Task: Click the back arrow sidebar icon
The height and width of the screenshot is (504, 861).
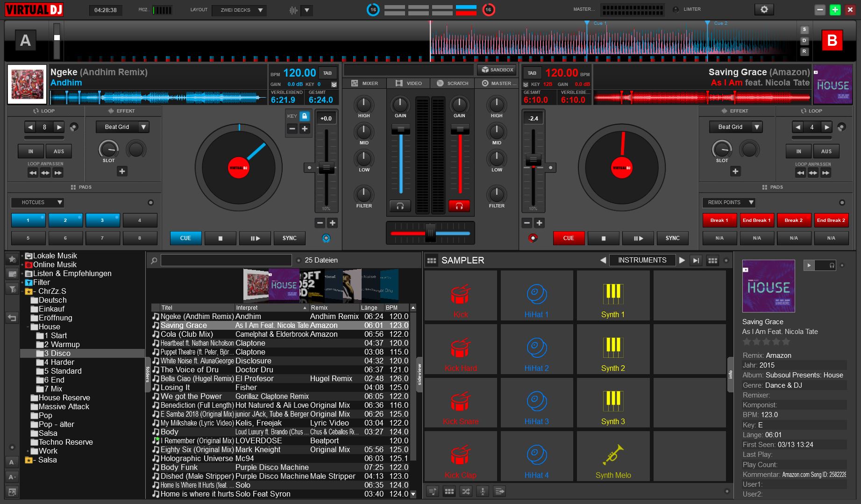Action: point(12,318)
